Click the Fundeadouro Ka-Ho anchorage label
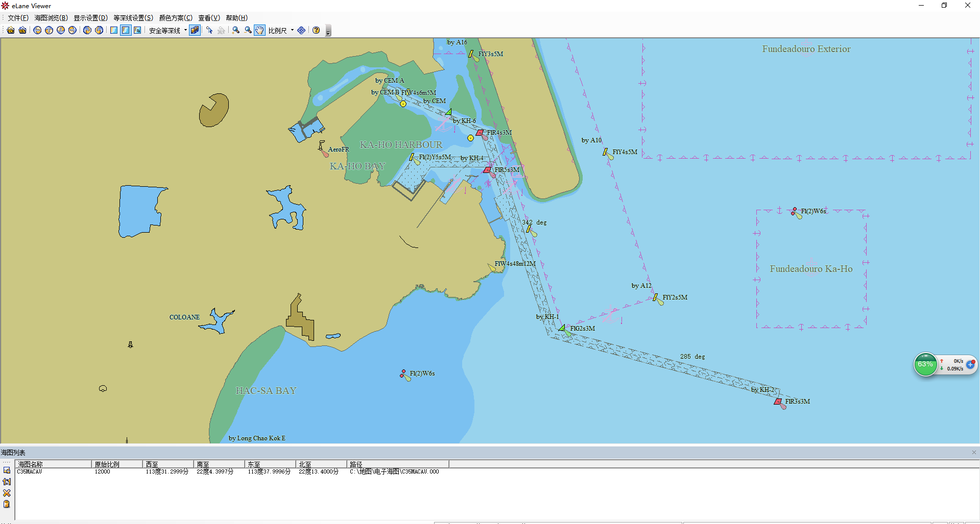This screenshot has width=980, height=524. point(811,269)
